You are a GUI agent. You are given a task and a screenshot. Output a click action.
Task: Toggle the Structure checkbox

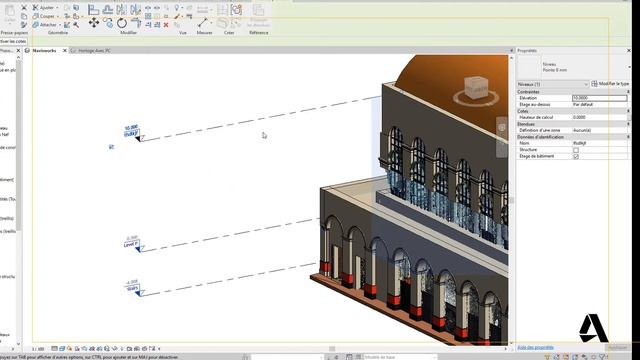click(576, 150)
